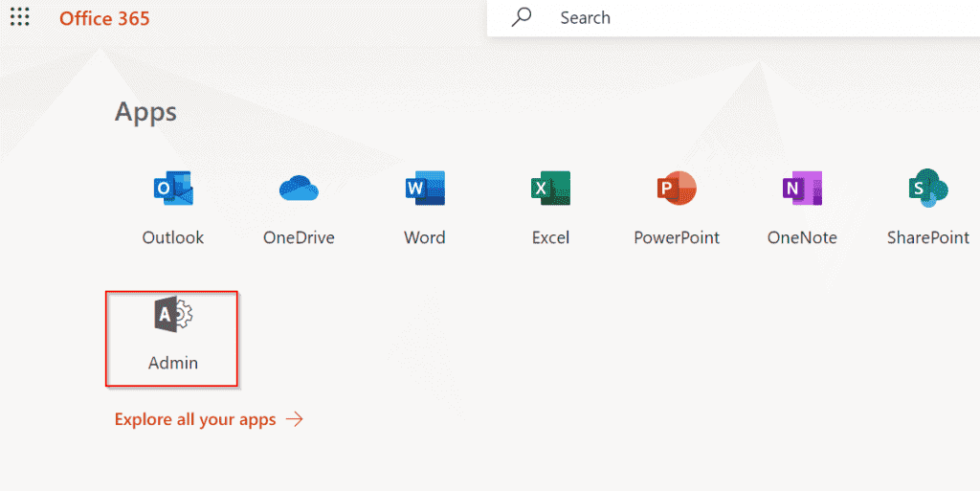This screenshot has height=491, width=980.
Task: Launch the SharePoint app icon
Action: click(928, 188)
